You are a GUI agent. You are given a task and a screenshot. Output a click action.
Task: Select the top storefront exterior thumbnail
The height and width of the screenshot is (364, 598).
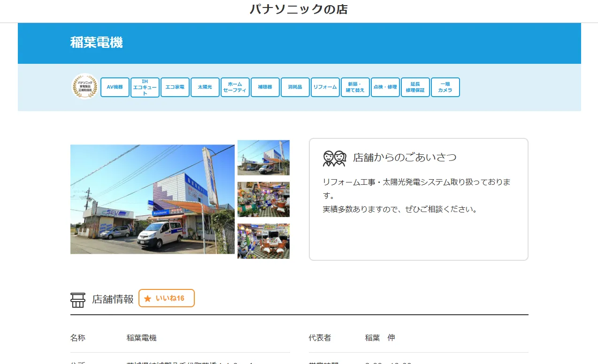pos(263,158)
